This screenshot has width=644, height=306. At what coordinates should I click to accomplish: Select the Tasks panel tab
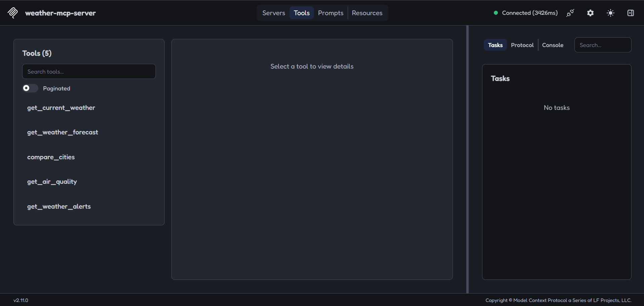point(495,45)
